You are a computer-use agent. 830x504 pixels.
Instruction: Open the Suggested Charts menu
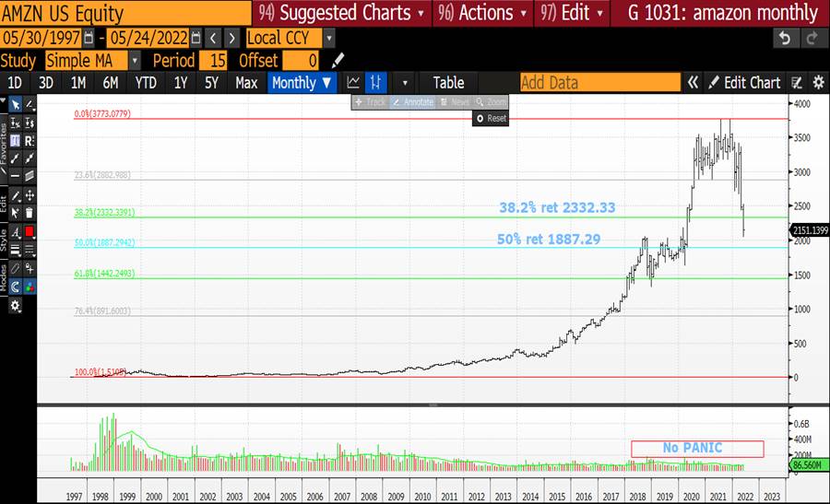click(342, 13)
